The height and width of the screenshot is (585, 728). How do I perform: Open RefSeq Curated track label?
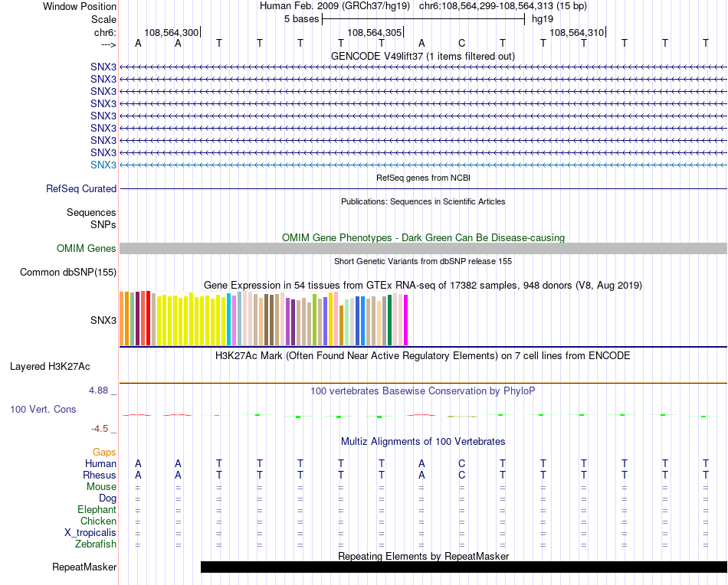[81, 189]
